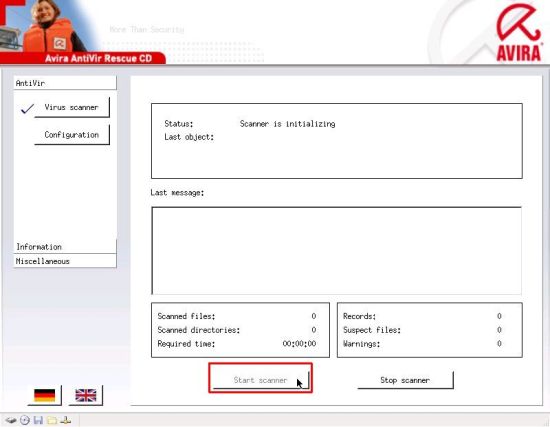This screenshot has height=427, width=550.
Task: Click the Avira umbrella logo
Action: [518, 32]
